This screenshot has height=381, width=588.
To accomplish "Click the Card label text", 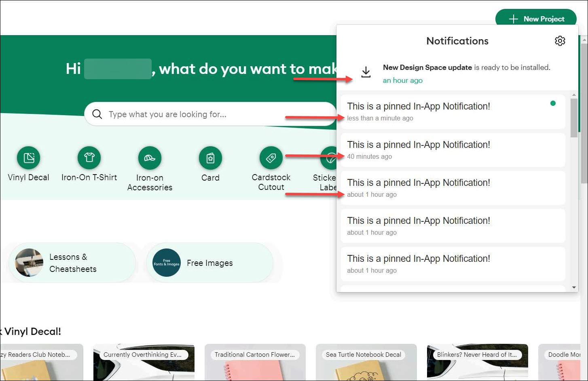I will click(210, 178).
